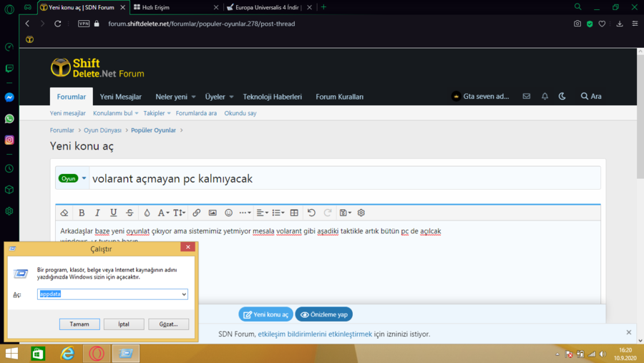
Task: Open the Aç combo box dropdown arrow
Action: click(x=184, y=294)
